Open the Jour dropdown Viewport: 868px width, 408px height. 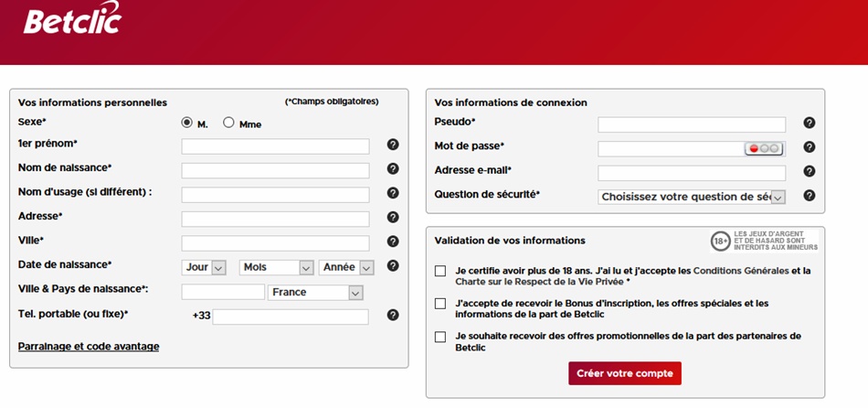pos(204,267)
